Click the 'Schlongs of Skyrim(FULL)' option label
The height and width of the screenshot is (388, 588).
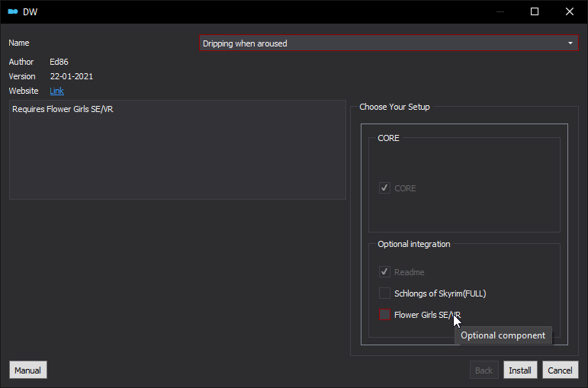pos(440,293)
